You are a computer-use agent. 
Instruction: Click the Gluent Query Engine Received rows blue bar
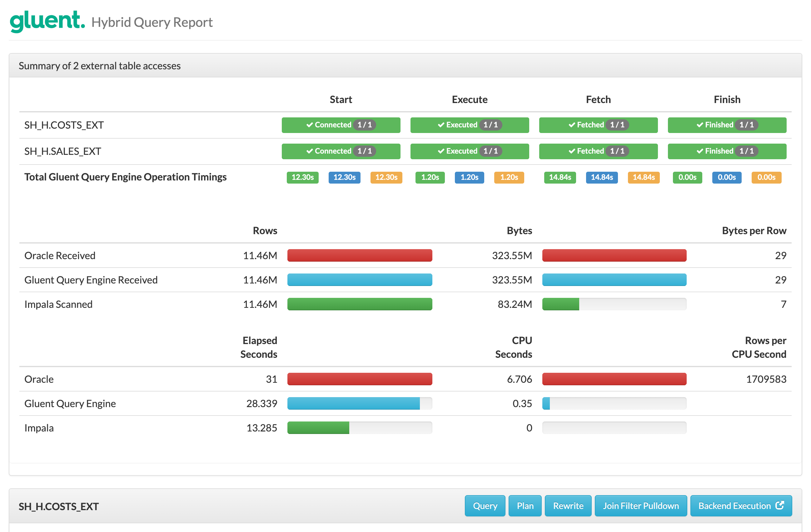(x=360, y=280)
